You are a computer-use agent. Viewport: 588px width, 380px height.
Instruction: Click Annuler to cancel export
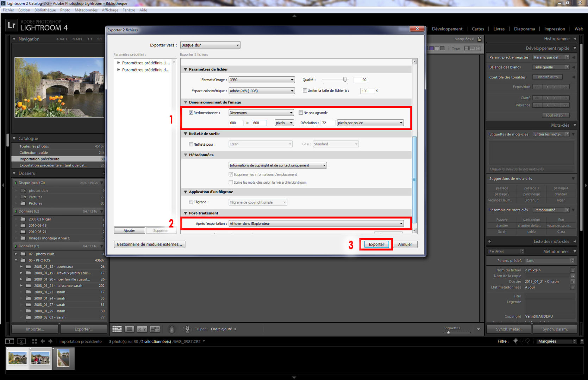pyautogui.click(x=405, y=245)
